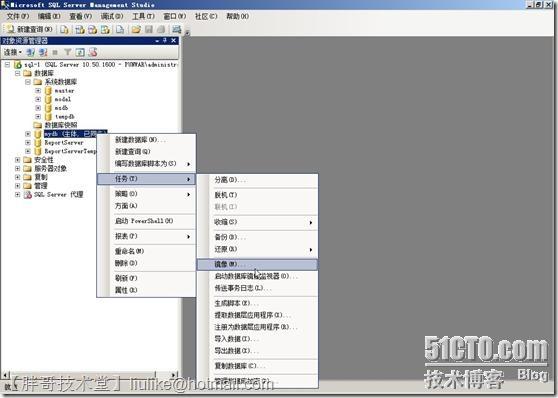Open the 工具(T) menu

[x=143, y=16]
